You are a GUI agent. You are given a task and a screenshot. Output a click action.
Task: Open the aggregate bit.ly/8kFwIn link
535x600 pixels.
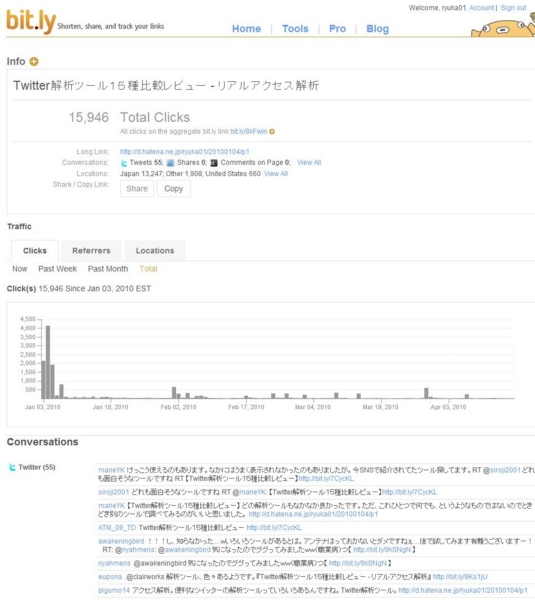click(x=249, y=132)
